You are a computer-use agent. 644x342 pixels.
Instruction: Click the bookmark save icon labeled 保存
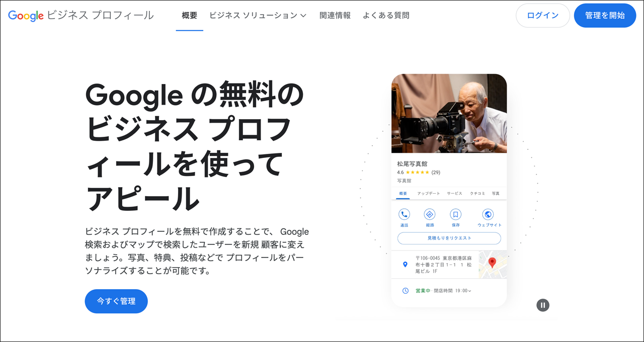455,214
